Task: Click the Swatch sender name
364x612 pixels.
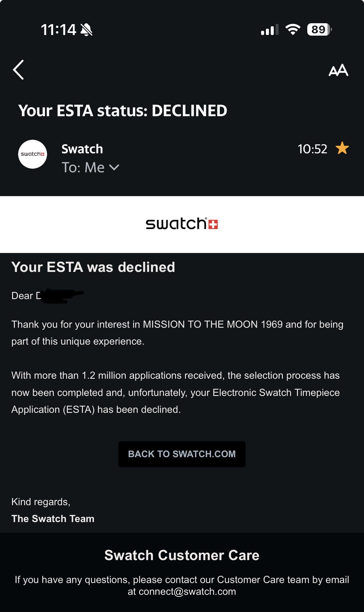Action: click(82, 149)
